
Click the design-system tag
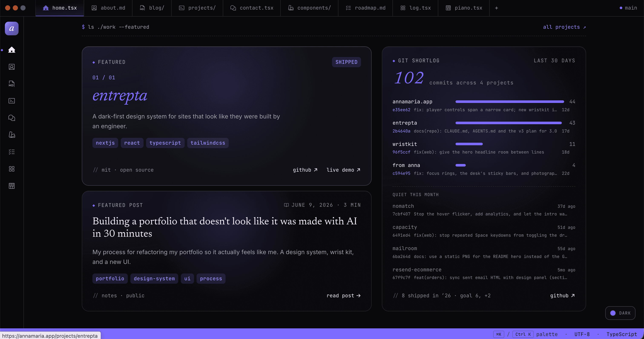pyautogui.click(x=154, y=278)
